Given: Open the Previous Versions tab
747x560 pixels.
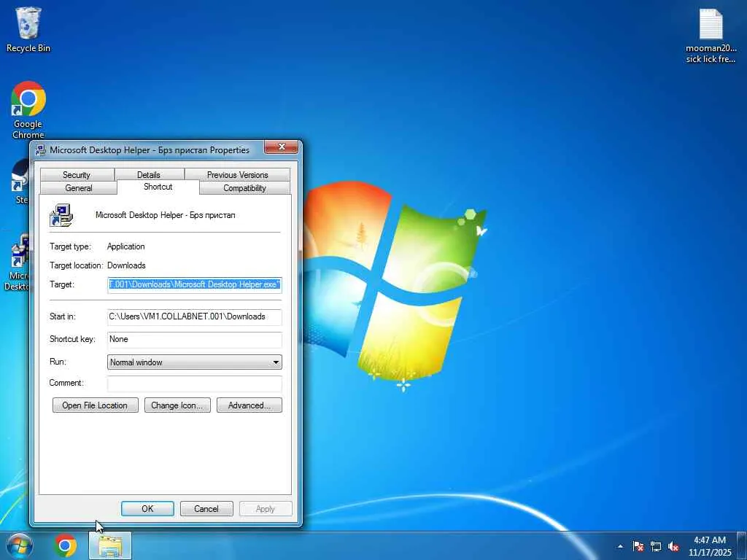Looking at the screenshot, I should [x=237, y=175].
